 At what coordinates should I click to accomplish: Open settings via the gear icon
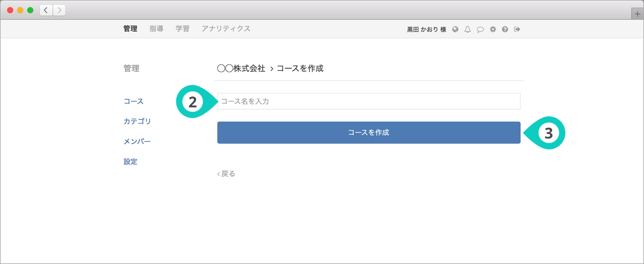[x=493, y=29]
